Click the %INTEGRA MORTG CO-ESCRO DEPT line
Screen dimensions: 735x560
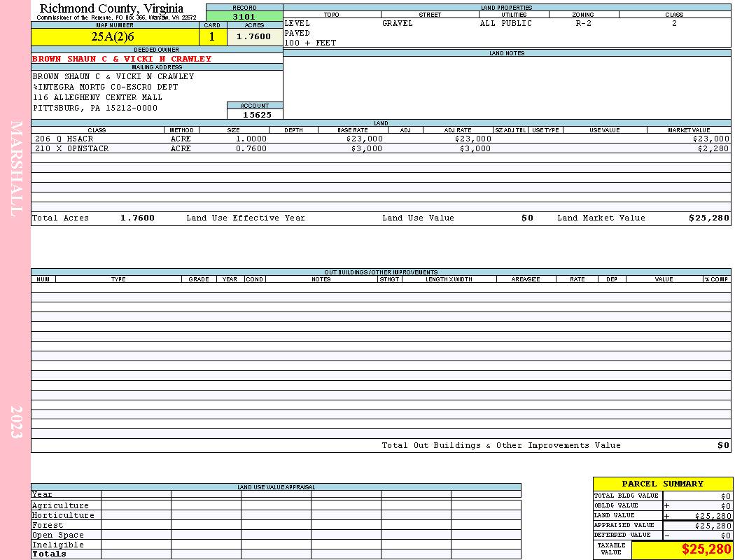pyautogui.click(x=106, y=87)
